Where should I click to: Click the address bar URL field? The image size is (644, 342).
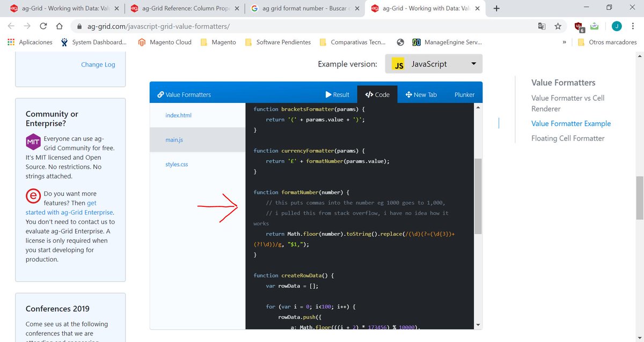301,26
